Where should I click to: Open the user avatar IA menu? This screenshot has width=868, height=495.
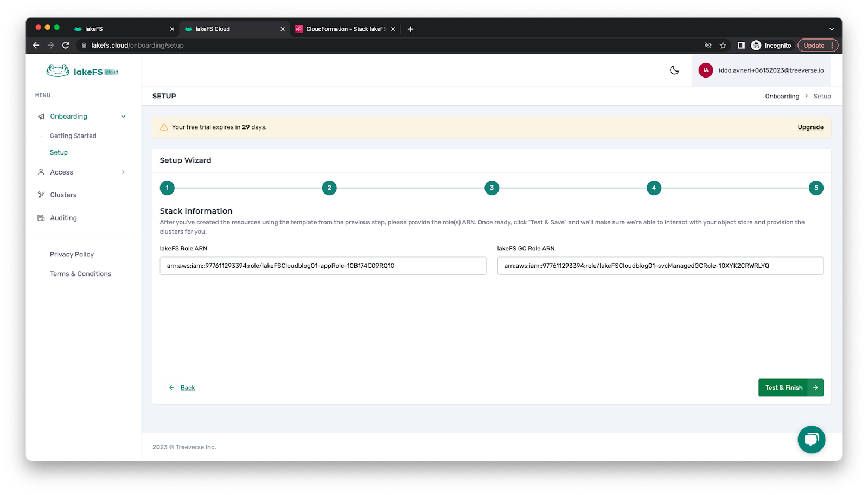tap(706, 70)
